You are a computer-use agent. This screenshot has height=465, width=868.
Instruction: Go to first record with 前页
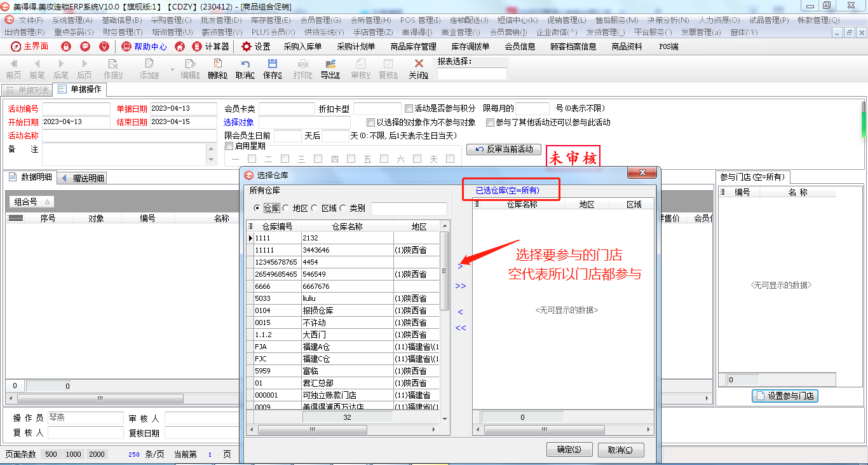[13, 69]
